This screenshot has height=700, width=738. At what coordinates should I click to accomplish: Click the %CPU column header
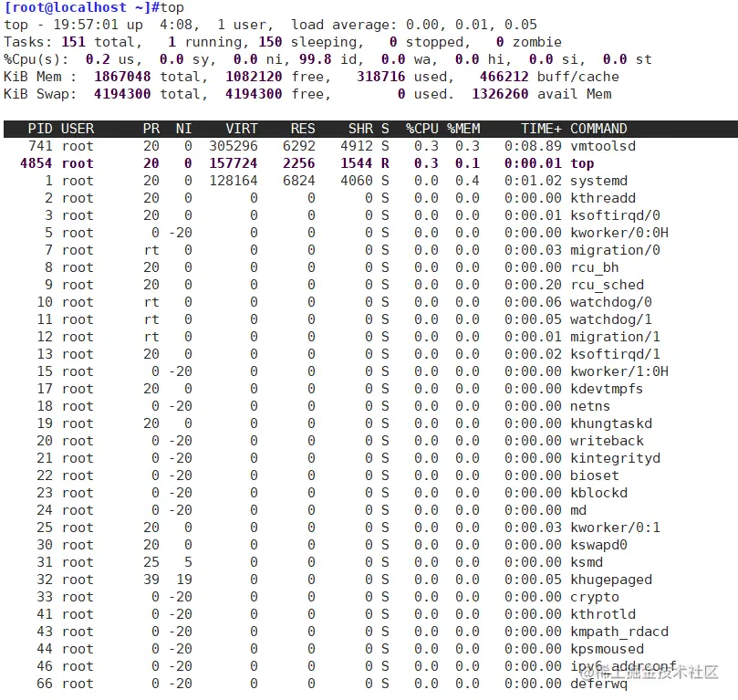422,129
